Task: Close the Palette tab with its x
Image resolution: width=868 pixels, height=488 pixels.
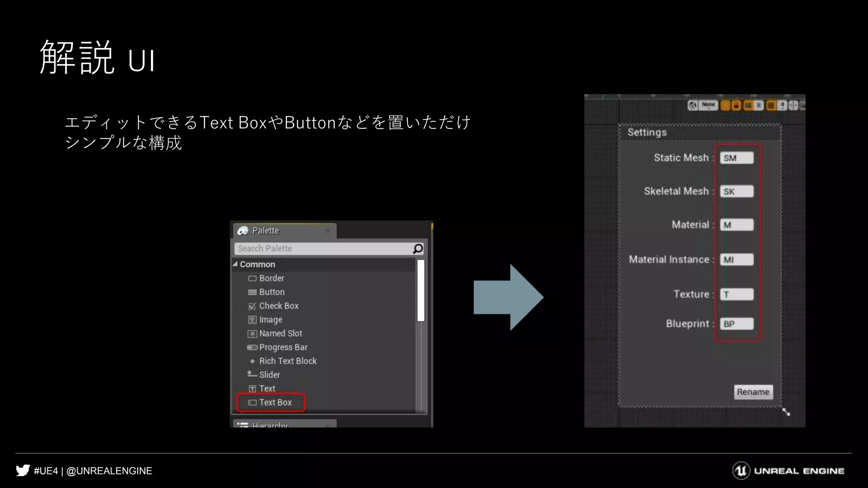Action: click(x=328, y=231)
